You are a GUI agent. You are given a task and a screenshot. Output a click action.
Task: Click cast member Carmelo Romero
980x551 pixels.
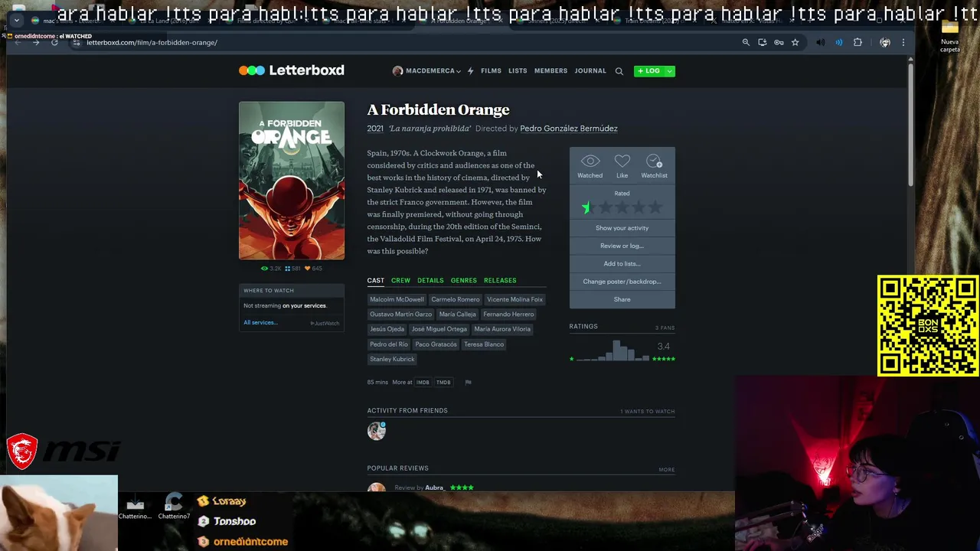point(455,299)
